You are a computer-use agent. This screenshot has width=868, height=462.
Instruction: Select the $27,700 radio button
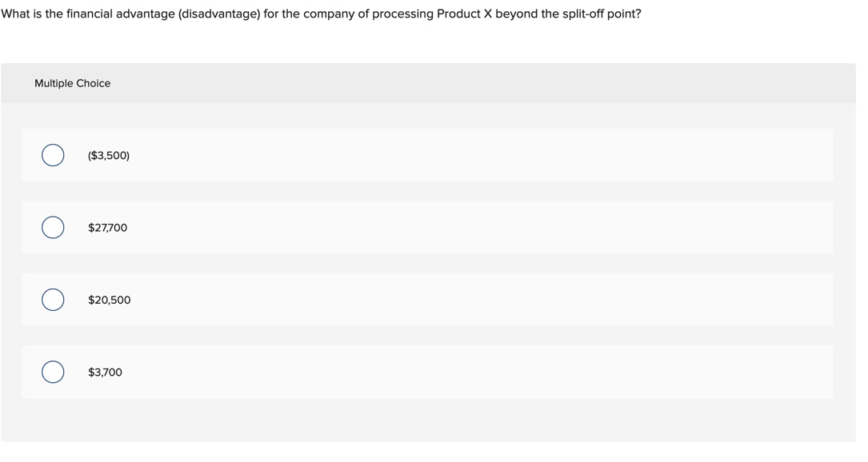coord(53,227)
